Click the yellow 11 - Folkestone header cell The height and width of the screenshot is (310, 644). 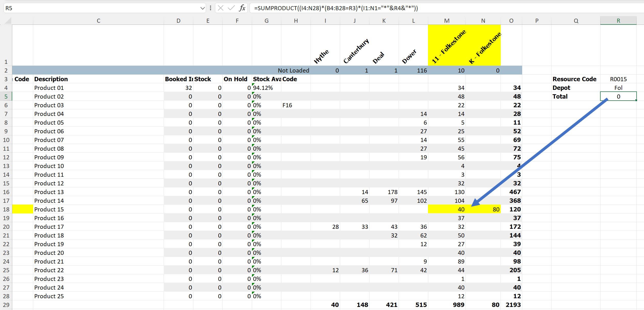[x=447, y=45]
